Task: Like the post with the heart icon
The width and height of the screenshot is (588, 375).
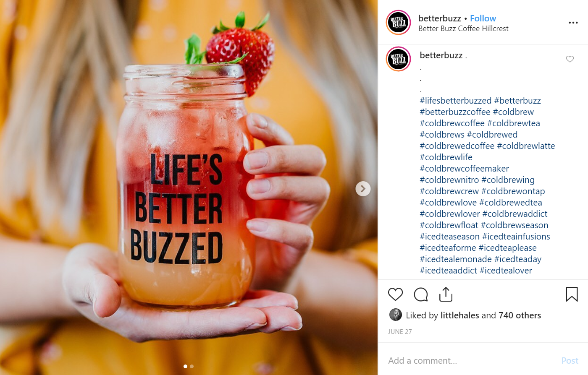Action: 395,294
